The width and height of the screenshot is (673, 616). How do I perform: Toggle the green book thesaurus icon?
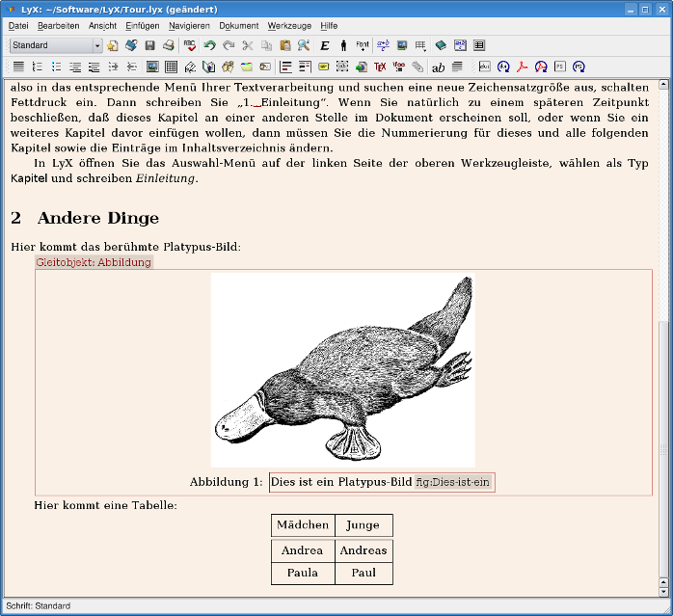(441, 45)
